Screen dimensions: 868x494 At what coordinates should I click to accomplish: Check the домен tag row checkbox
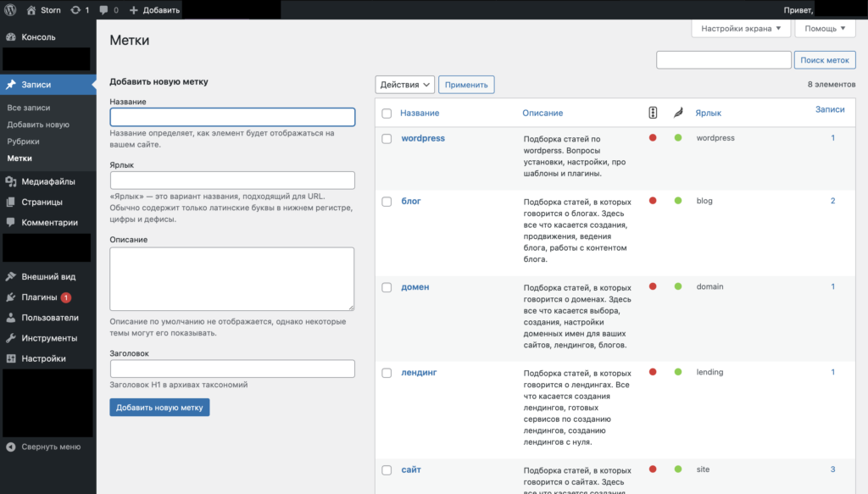(x=387, y=287)
